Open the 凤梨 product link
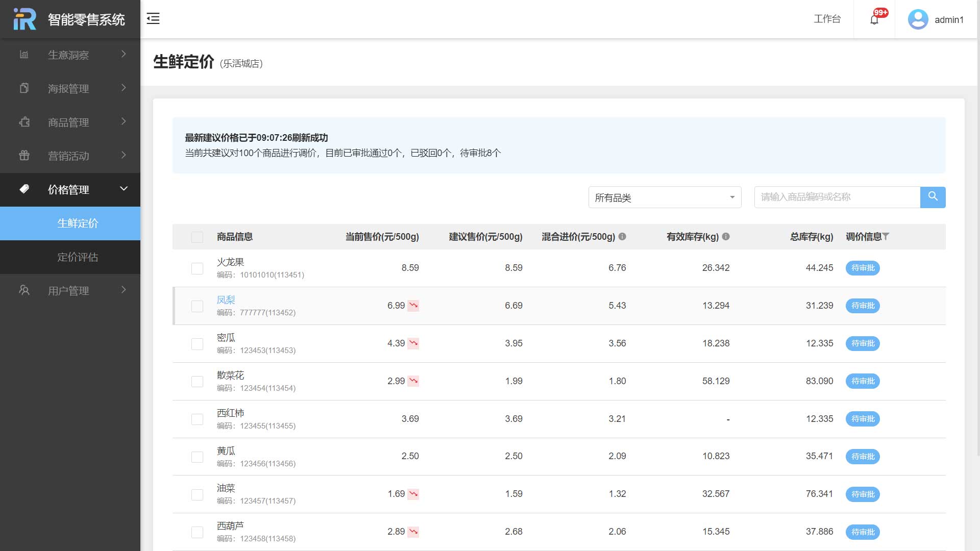980x551 pixels. [226, 300]
